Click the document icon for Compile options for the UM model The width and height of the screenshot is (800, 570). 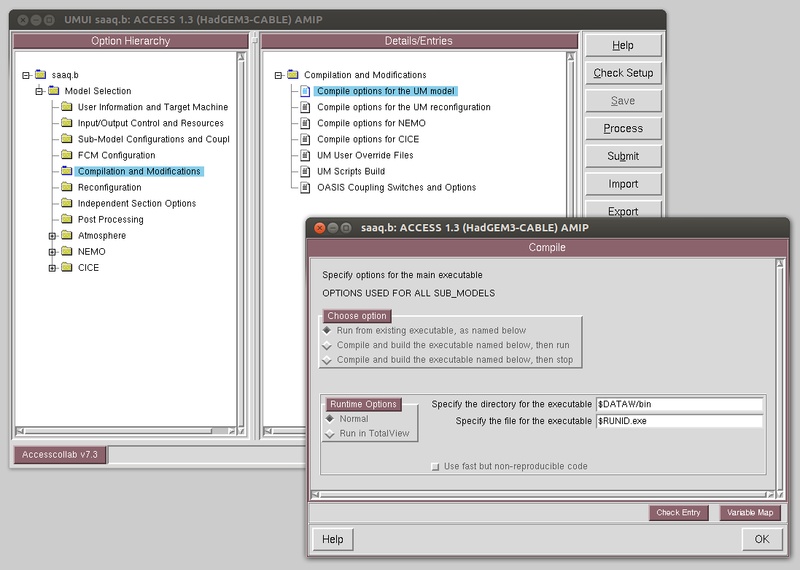tap(305, 91)
